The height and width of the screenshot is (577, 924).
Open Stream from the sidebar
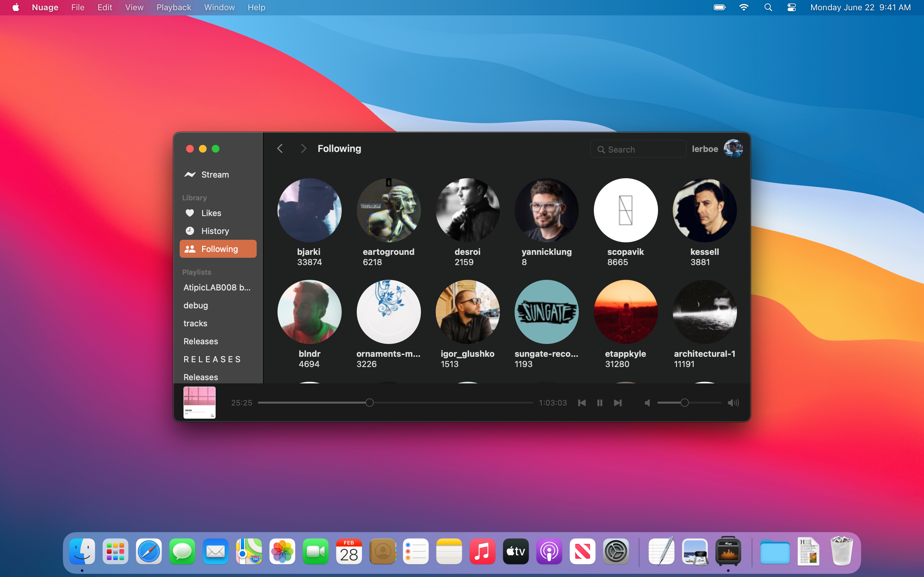point(215,174)
